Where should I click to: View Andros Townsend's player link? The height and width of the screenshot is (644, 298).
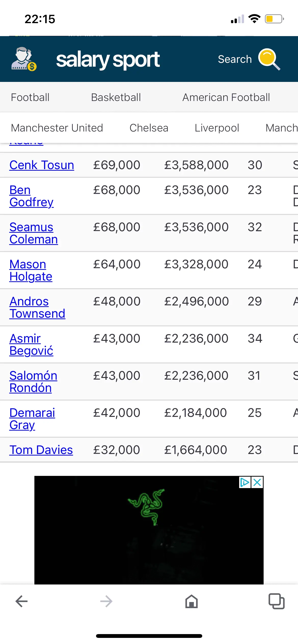pyautogui.click(x=37, y=308)
